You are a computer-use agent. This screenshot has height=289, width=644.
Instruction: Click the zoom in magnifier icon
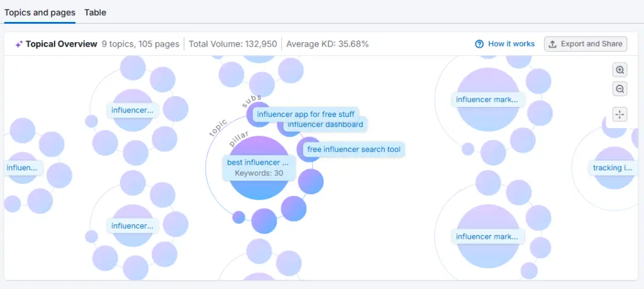[x=620, y=70]
